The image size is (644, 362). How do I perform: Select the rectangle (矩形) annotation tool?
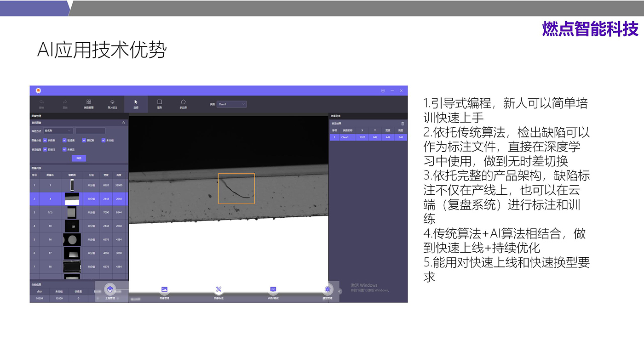[x=160, y=103]
